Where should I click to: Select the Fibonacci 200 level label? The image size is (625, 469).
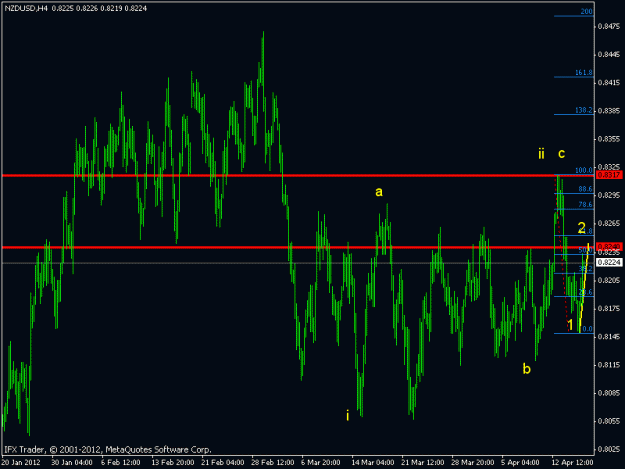click(x=586, y=12)
